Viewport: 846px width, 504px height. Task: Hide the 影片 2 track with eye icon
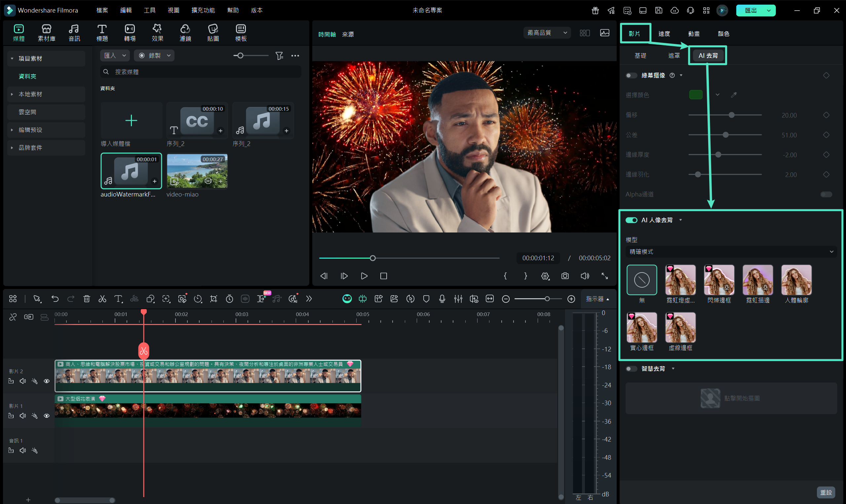tap(47, 381)
